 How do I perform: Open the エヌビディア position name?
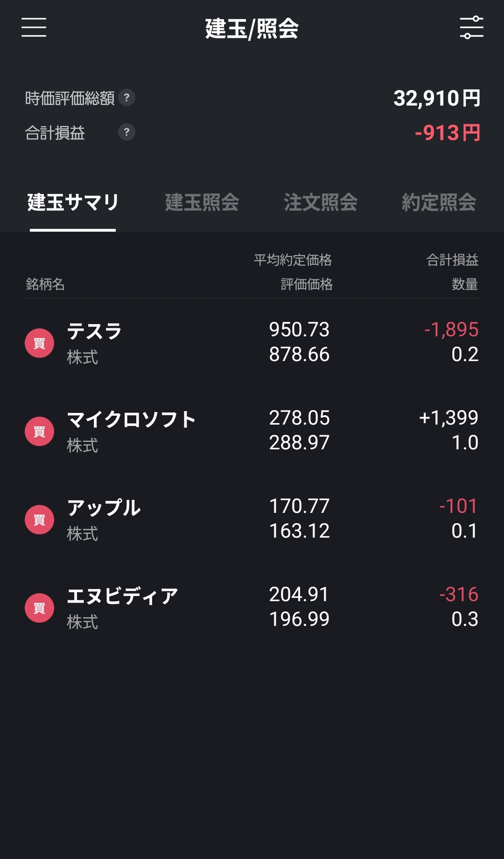[x=123, y=596]
